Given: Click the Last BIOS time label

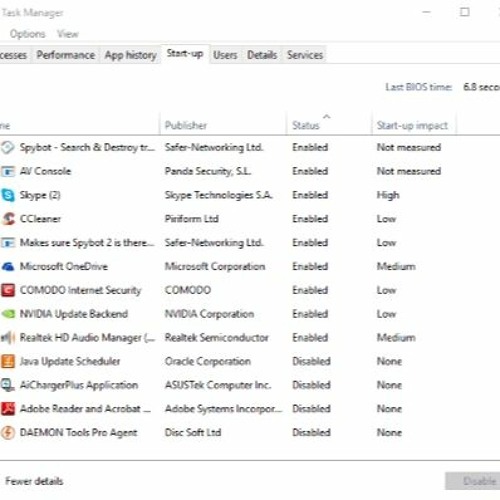Looking at the screenshot, I should click(419, 87).
